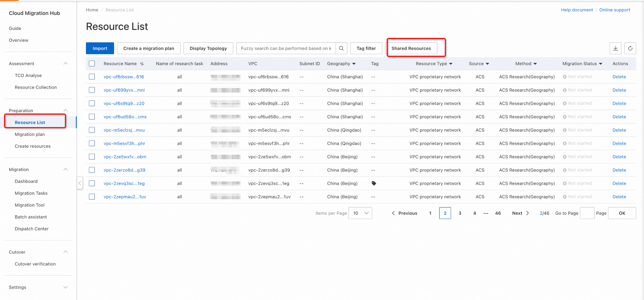The image size is (644, 300).
Task: Focus the Go to Page input
Action: coord(587,213)
